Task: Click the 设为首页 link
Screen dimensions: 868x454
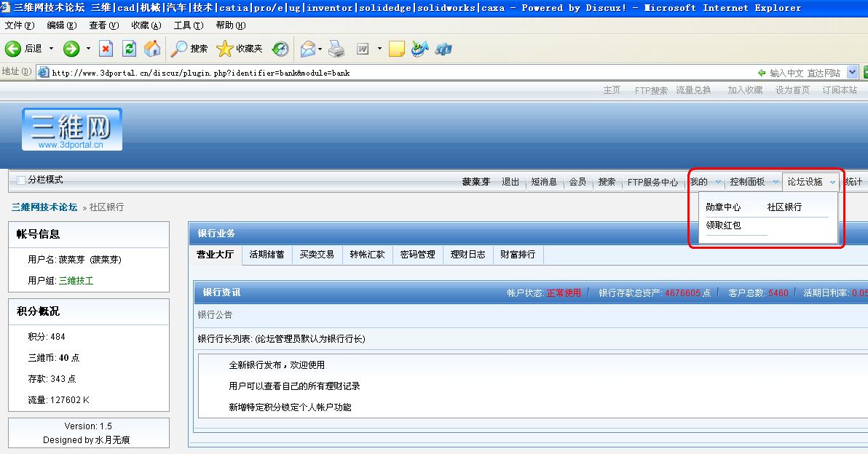Action: (x=792, y=90)
